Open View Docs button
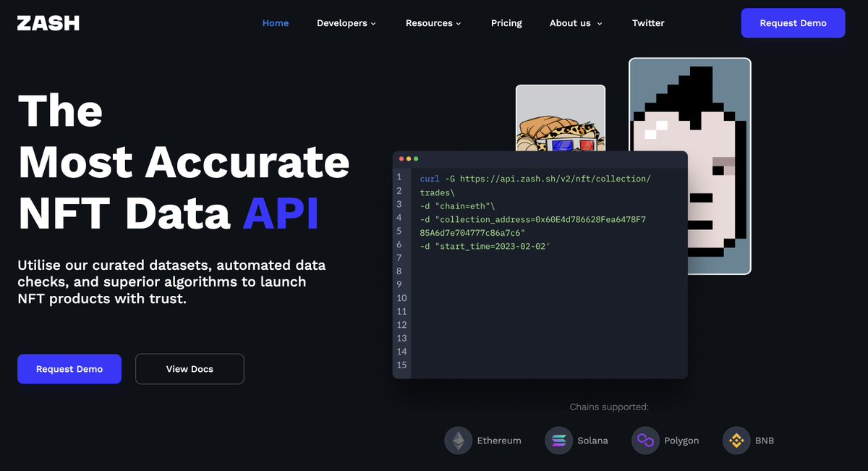This screenshot has height=471, width=868. [x=190, y=369]
